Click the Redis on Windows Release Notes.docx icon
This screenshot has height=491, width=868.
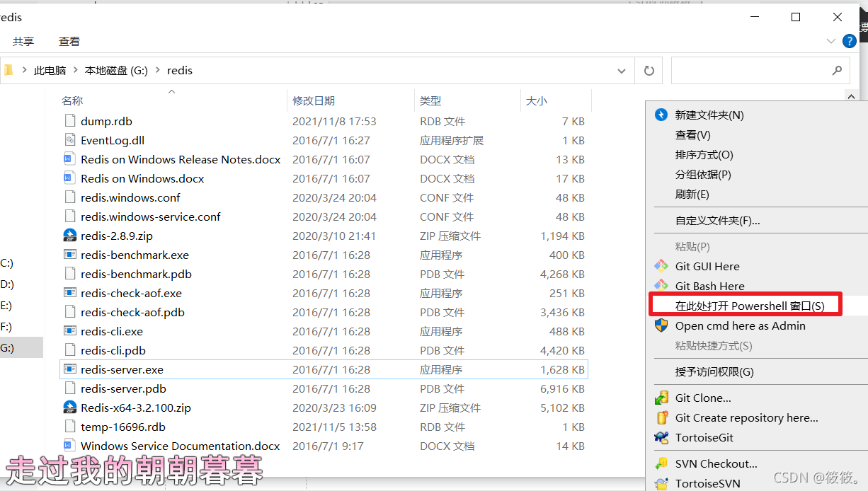coord(69,159)
